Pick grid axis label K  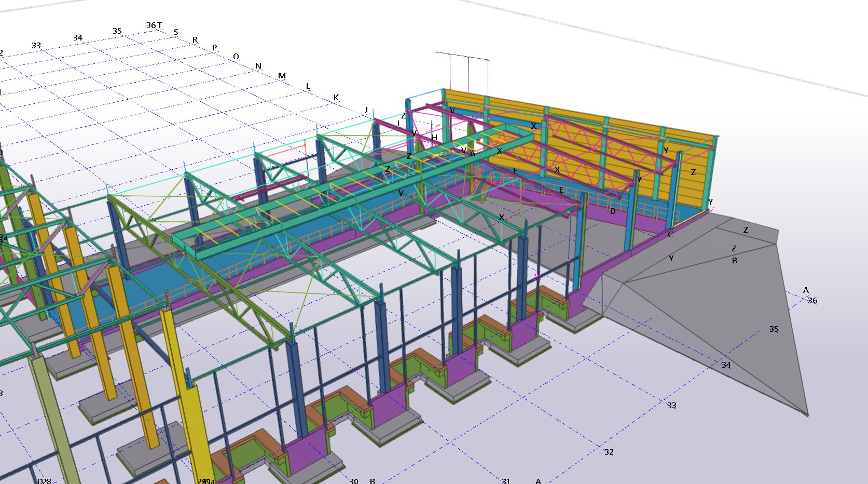[336, 98]
